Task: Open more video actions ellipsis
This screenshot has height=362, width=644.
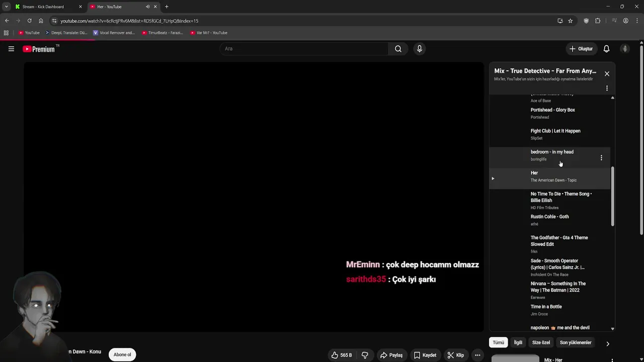Action: pos(477,355)
